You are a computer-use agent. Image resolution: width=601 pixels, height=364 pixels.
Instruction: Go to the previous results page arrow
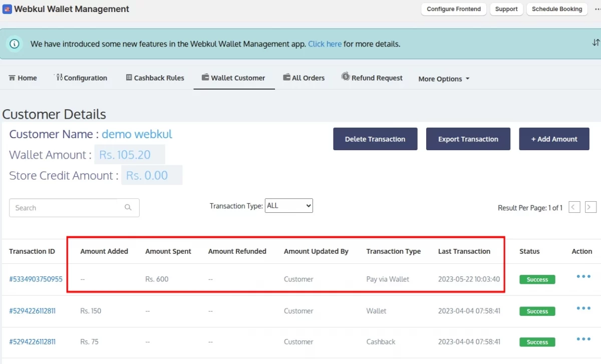tap(574, 207)
